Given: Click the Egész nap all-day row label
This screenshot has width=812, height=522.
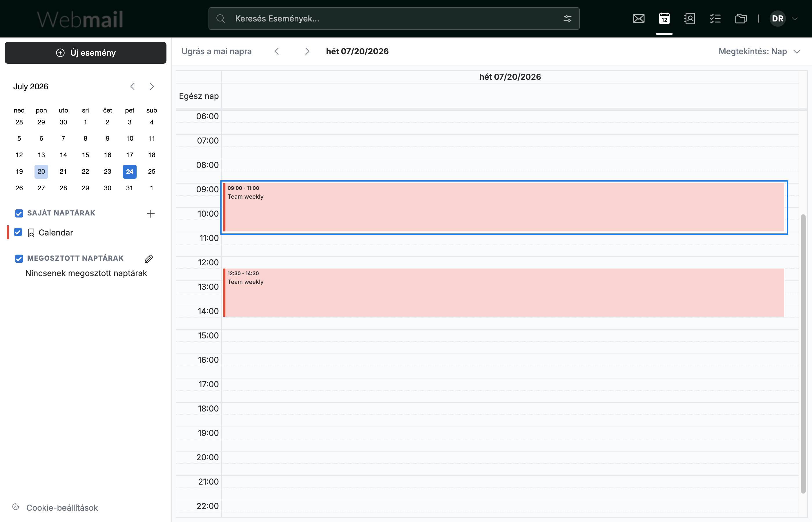Looking at the screenshot, I should [199, 96].
